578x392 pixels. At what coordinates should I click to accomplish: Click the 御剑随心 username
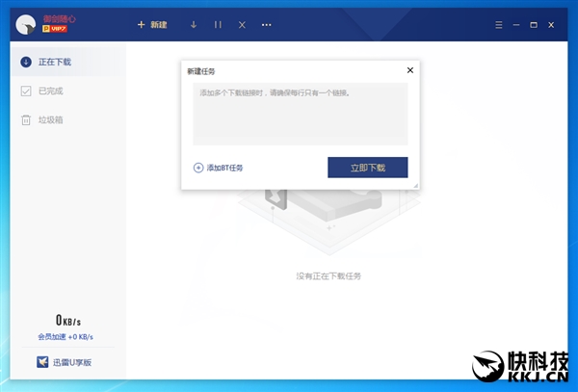pyautogui.click(x=59, y=19)
